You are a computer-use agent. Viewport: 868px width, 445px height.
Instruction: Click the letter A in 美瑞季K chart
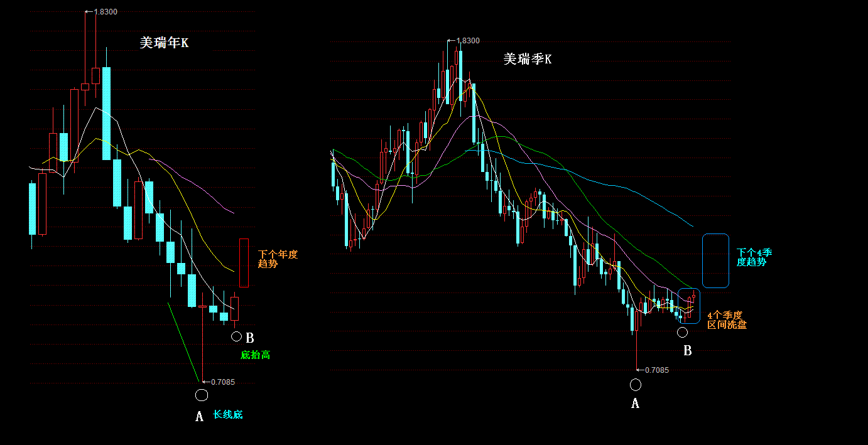[x=635, y=404]
